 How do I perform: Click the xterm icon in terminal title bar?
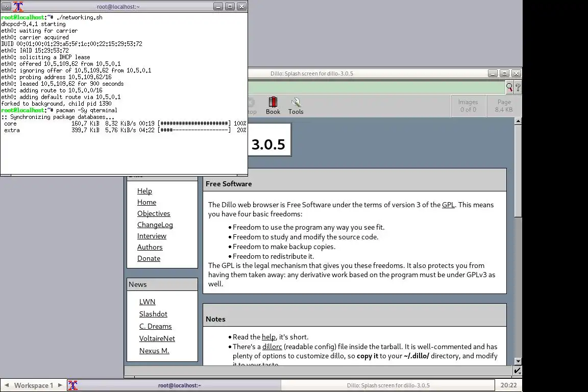18,6
